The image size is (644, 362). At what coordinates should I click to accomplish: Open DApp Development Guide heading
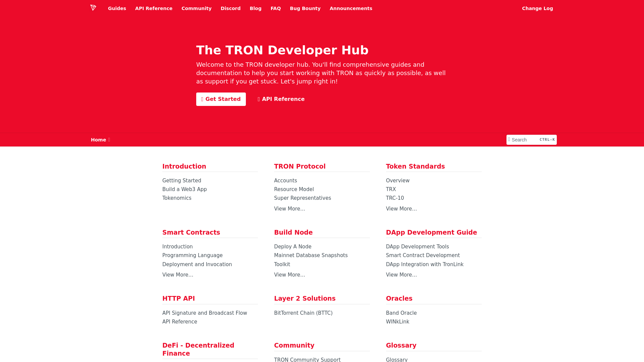pos(431,232)
